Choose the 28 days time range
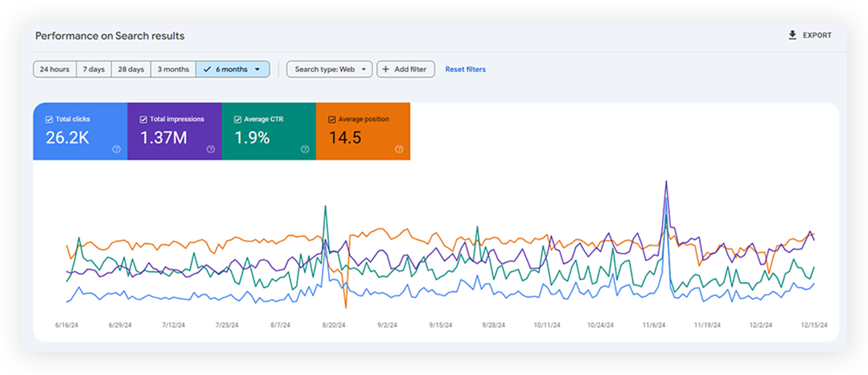This screenshot has height=375, width=868. tap(131, 69)
